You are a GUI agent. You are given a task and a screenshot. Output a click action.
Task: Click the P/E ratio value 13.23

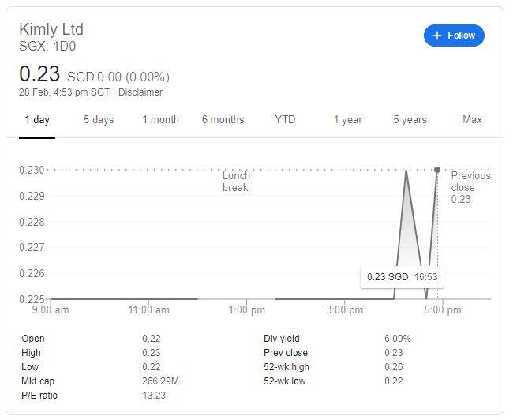154,396
